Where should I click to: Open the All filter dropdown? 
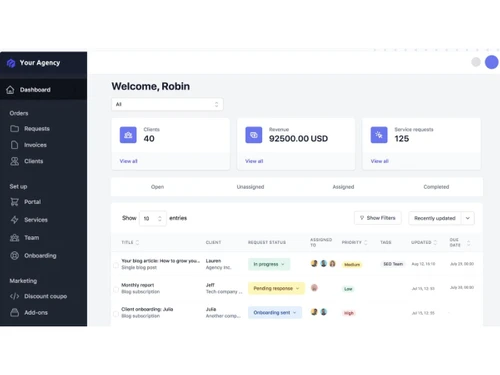coord(167,104)
